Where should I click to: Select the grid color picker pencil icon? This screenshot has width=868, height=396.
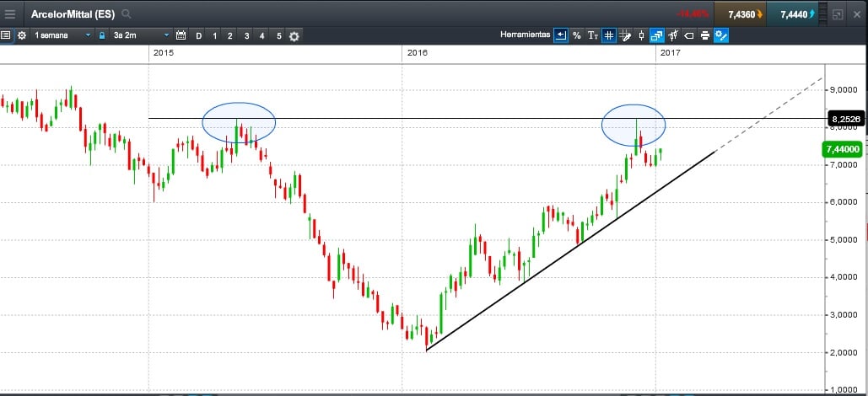coord(625,35)
